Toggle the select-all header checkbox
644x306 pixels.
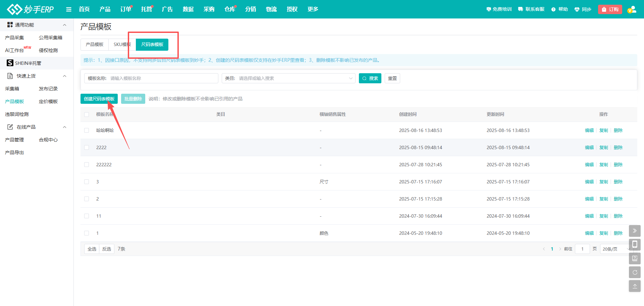(87, 115)
